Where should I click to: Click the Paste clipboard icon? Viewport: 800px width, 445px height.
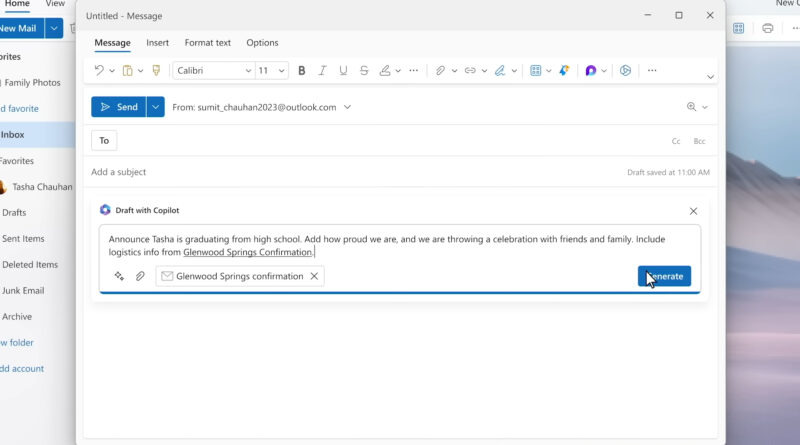click(128, 70)
